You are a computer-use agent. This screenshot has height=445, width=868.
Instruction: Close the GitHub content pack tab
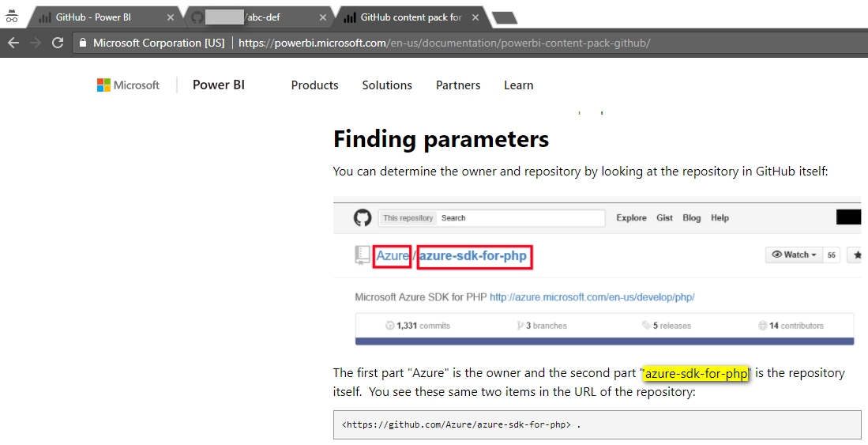tap(475, 17)
